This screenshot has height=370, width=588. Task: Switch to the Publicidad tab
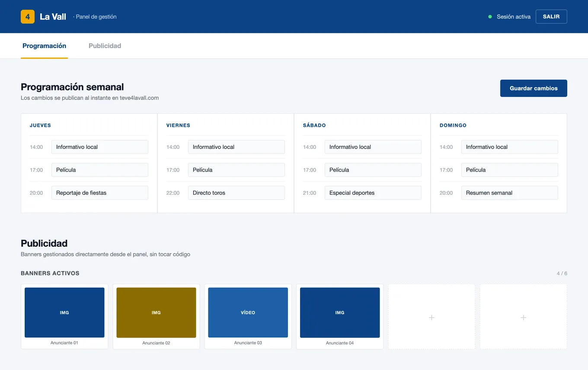[x=105, y=46]
